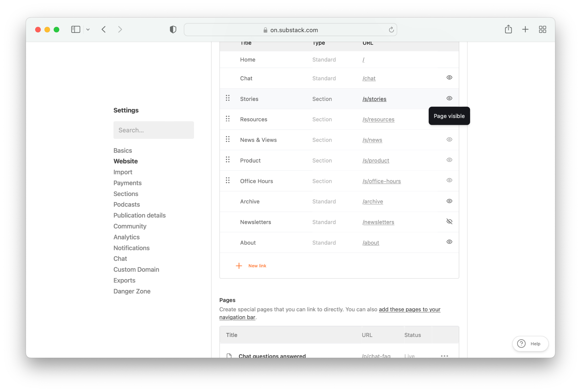Click the drag handle next to Office Hours
The image size is (581, 392).
228,180
